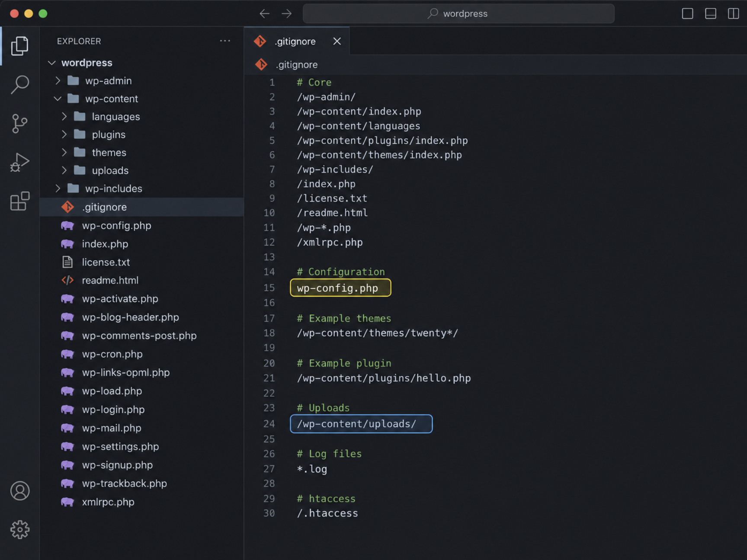Close the .gitignore editor tab
This screenshot has width=747, height=560.
(x=337, y=41)
